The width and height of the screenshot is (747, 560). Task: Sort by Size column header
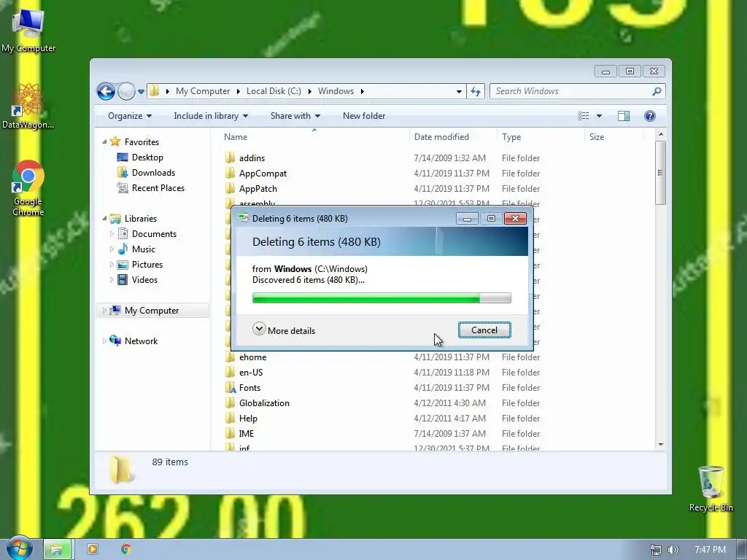[x=614, y=136]
